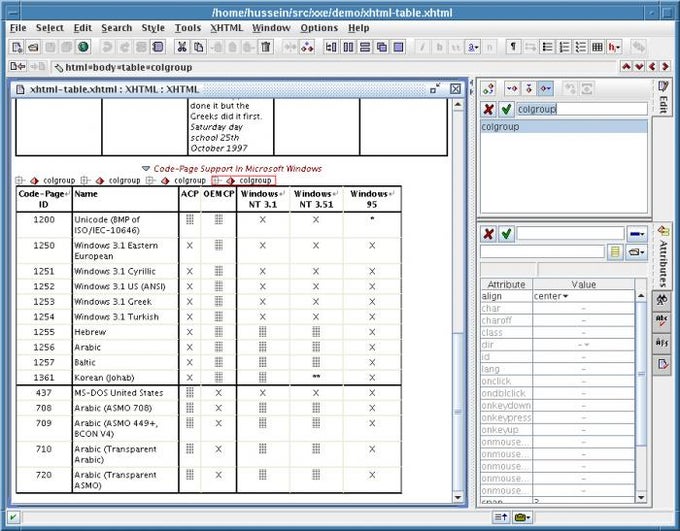The image size is (680, 531).
Task: Click the document scrollbar down arrow
Action: tap(458, 498)
